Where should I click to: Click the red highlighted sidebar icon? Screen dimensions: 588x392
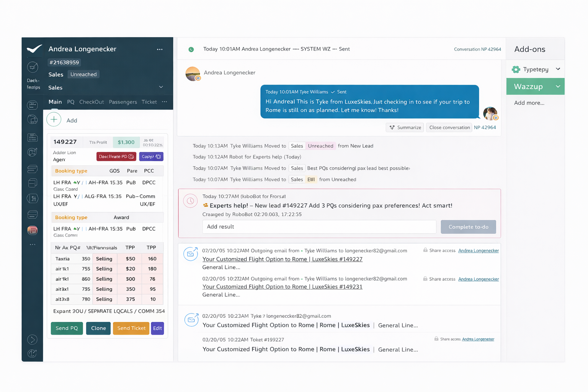(33, 230)
